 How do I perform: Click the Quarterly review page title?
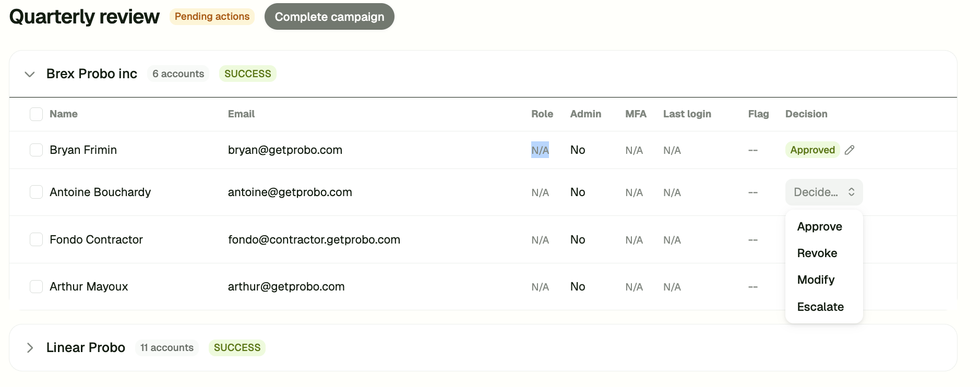click(x=84, y=17)
